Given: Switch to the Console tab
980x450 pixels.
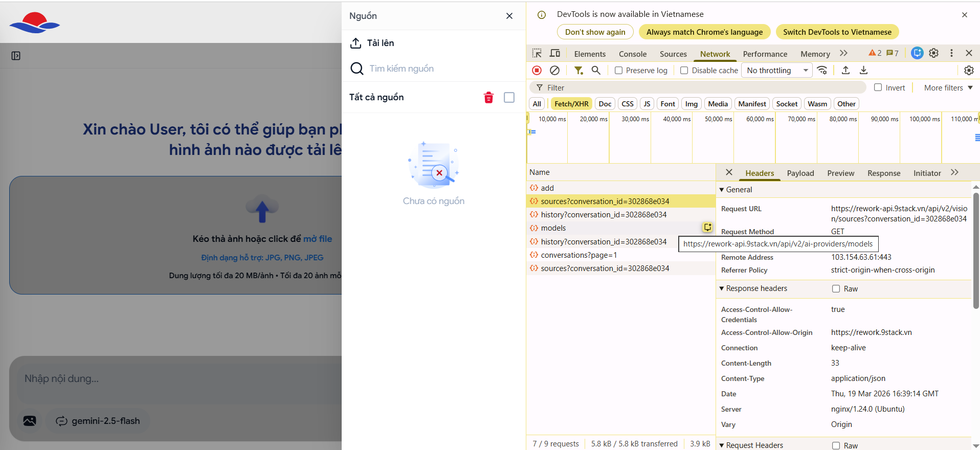Looking at the screenshot, I should (x=632, y=54).
